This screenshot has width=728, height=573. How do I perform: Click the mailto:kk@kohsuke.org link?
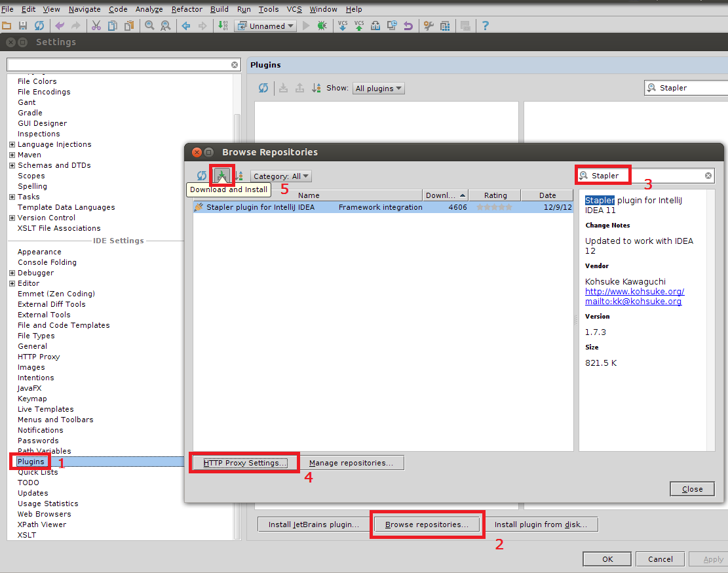(633, 302)
